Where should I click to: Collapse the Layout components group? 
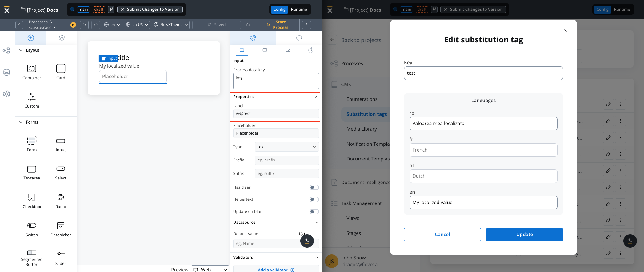pos(21,50)
